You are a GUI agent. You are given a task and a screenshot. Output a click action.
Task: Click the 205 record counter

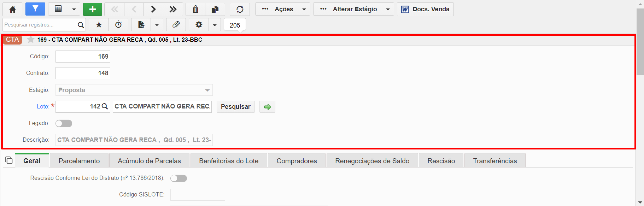click(x=235, y=25)
